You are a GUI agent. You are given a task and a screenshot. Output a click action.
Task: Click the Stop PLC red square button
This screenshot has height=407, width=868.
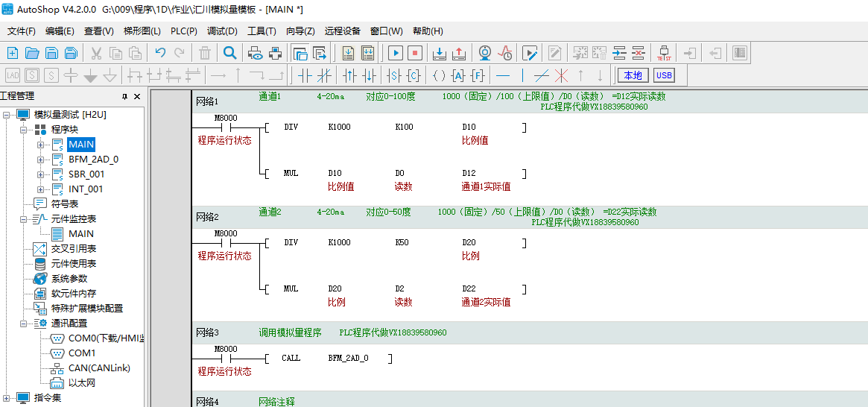pyautogui.click(x=415, y=53)
